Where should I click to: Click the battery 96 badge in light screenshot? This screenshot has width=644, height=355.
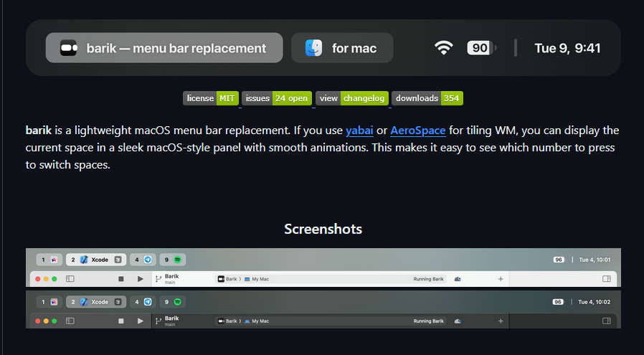click(x=559, y=260)
